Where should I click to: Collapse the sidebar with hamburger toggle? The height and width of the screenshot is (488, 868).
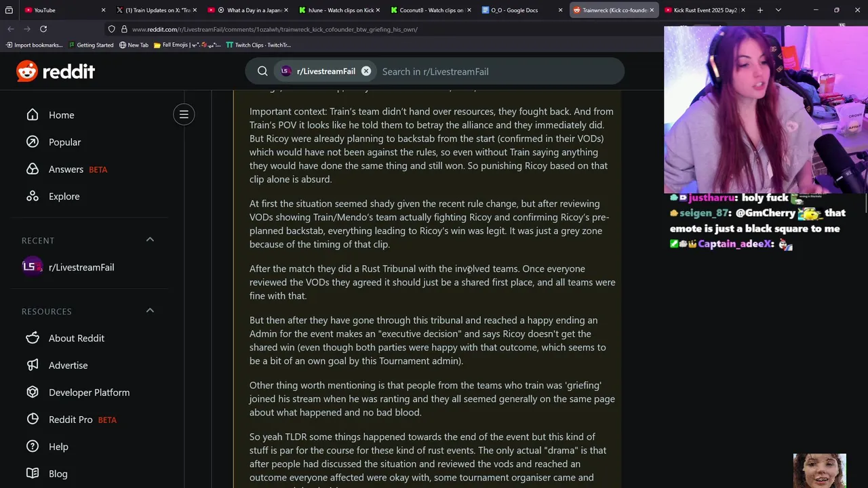pyautogui.click(x=184, y=115)
